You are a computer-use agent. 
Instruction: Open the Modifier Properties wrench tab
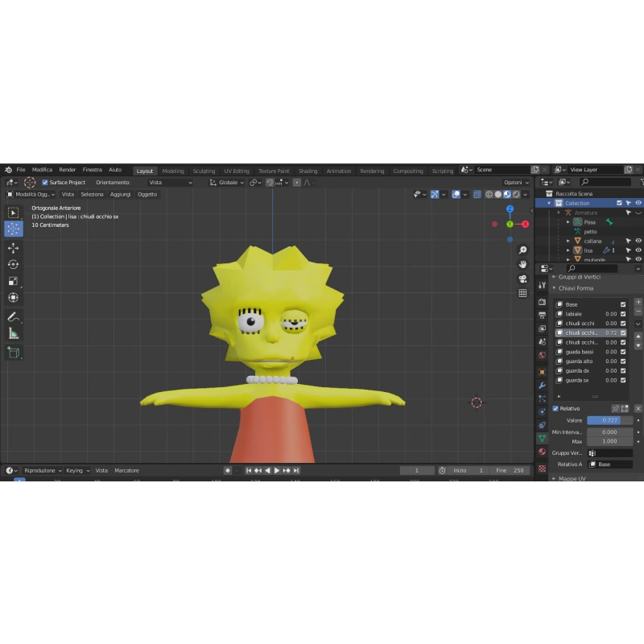542,386
